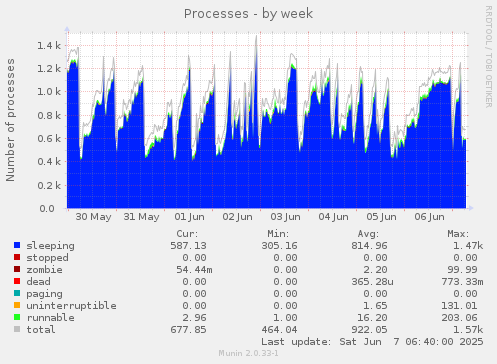Click the '04 Jun' x-axis label
The height and width of the screenshot is (364, 497).
(333, 217)
